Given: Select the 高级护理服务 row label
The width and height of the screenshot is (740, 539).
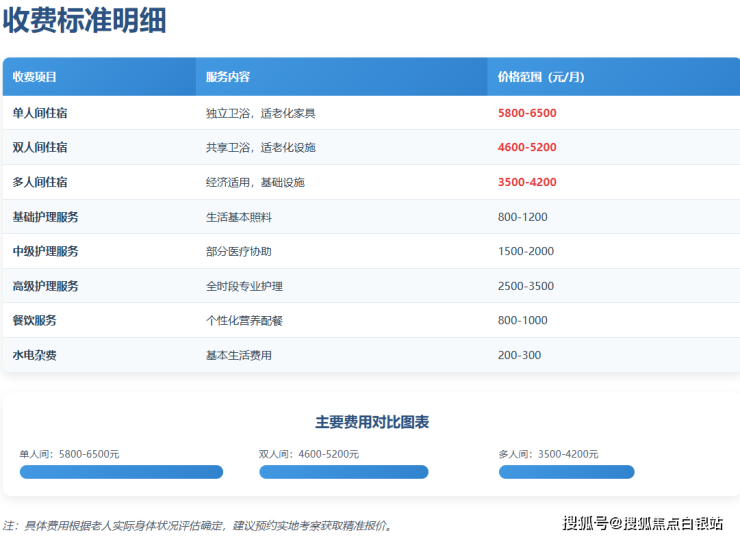Looking at the screenshot, I should coord(45,286).
